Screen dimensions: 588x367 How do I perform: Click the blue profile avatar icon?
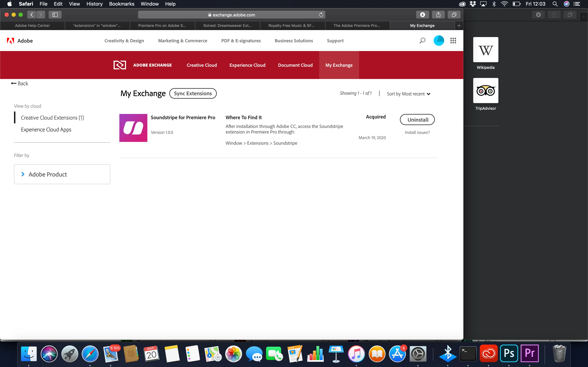pos(439,41)
